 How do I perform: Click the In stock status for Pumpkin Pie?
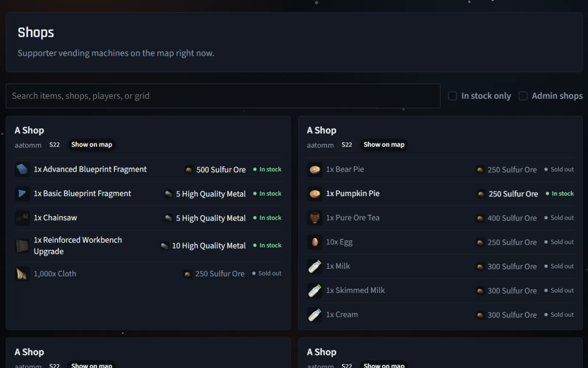(560, 194)
